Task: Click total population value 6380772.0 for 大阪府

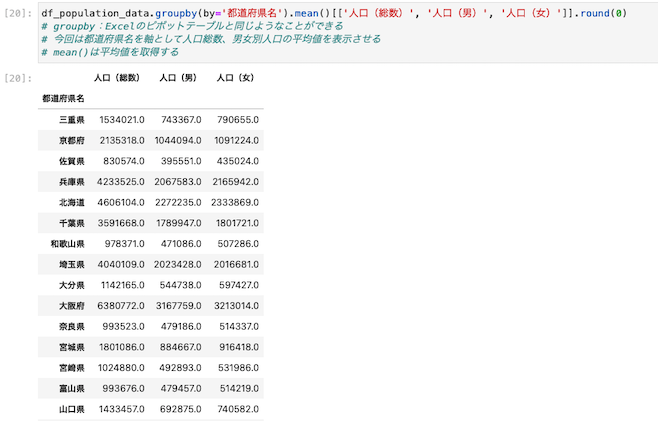Action: pos(121,305)
